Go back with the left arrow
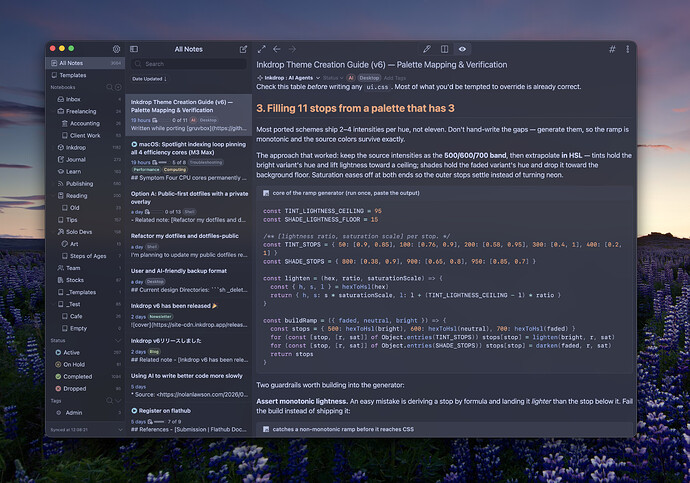Viewport: 690px width, 483px height. point(277,49)
